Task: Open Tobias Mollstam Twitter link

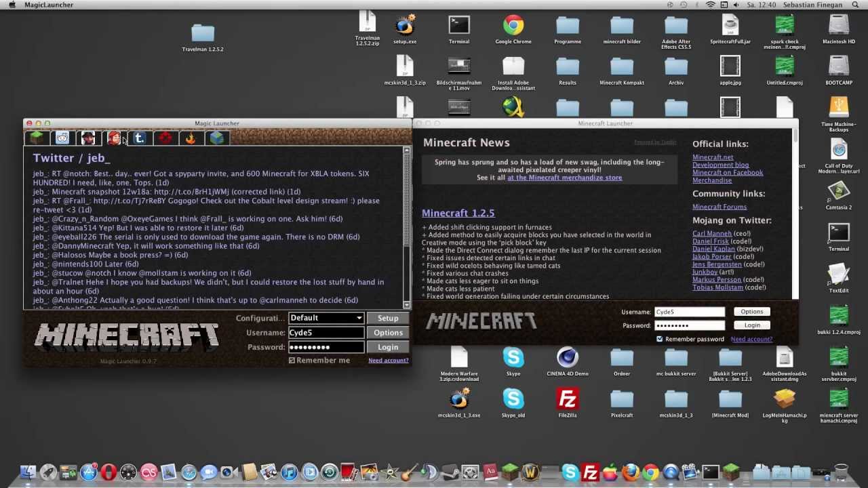Action: 719,287
